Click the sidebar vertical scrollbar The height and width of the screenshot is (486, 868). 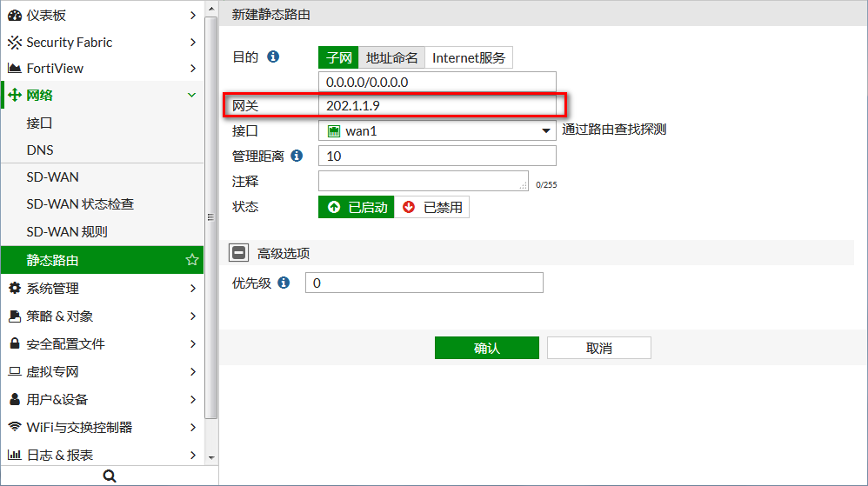coord(210,217)
